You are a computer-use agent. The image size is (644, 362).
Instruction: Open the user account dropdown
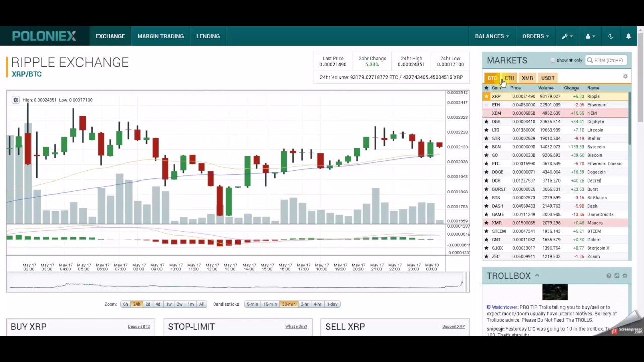pyautogui.click(x=590, y=36)
